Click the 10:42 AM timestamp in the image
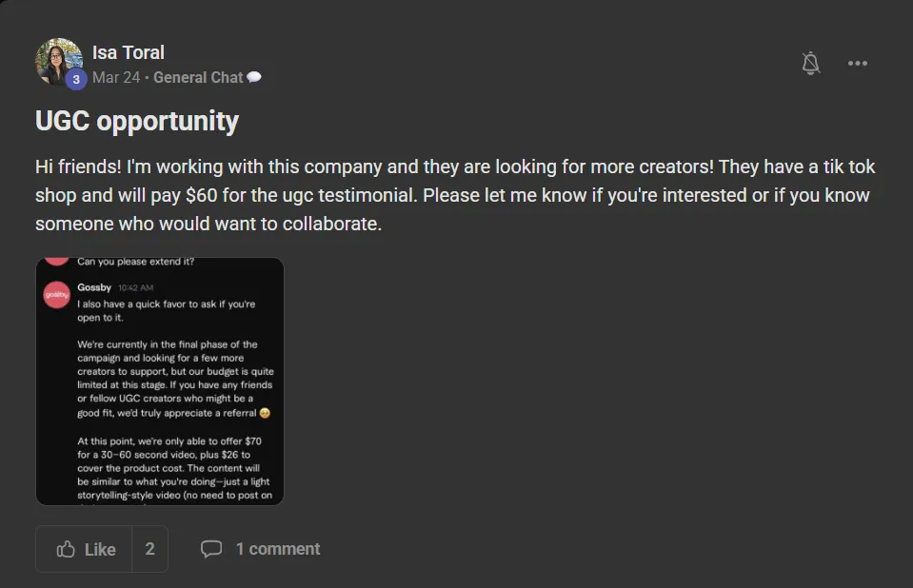This screenshot has width=913, height=588. (136, 287)
